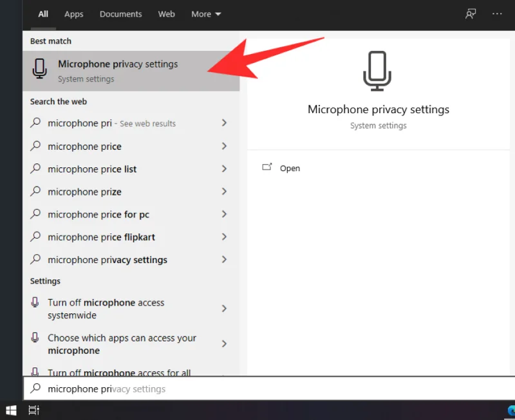The image size is (515, 420).
Task: Open Task View from the taskbar
Action: click(34, 410)
